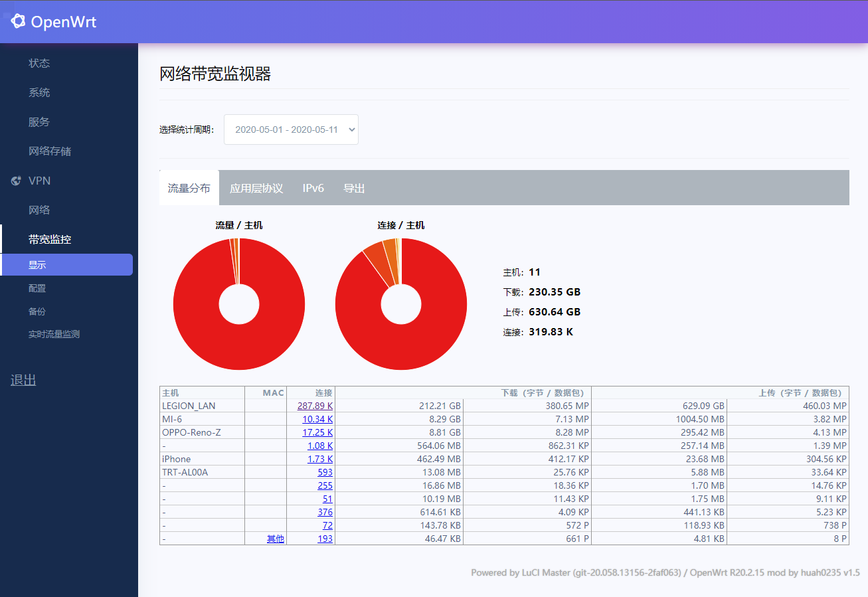Open the 193 connections link
Viewport: 868px width, 597px height.
pos(325,539)
